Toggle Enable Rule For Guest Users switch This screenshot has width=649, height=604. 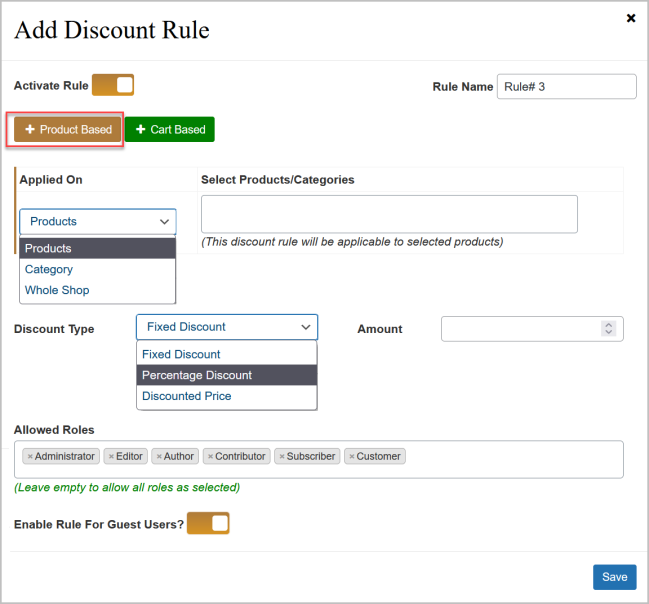(208, 523)
